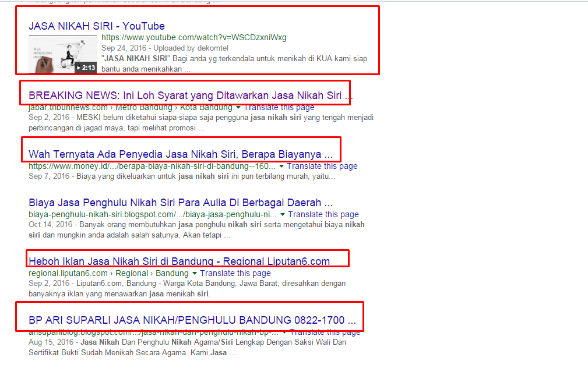
Task: Open the JASA NIKAH SIRI - YouTube result
Action: (97, 26)
